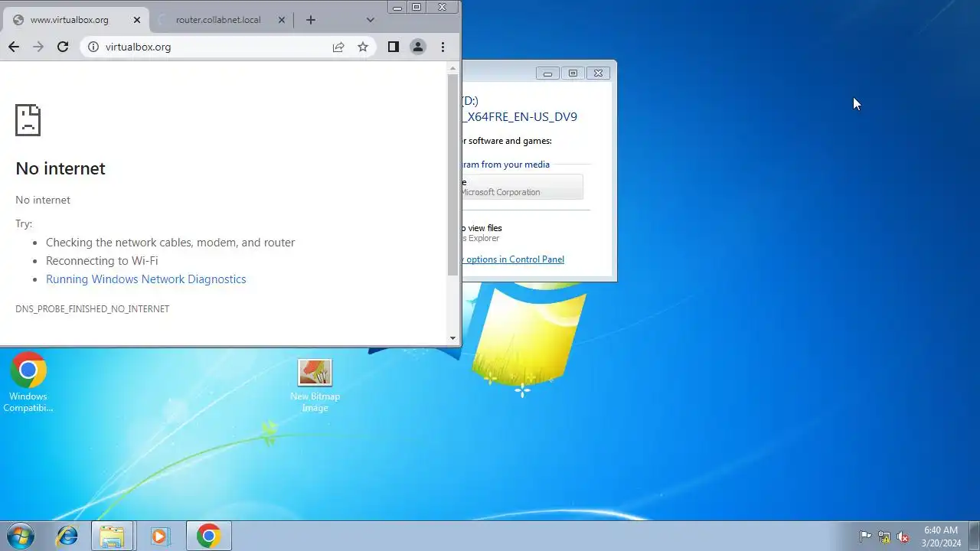The width and height of the screenshot is (980, 551).
Task: Click the DNS_PROBE_FINISHED_NO_INTERNET error code text
Action: pos(93,309)
